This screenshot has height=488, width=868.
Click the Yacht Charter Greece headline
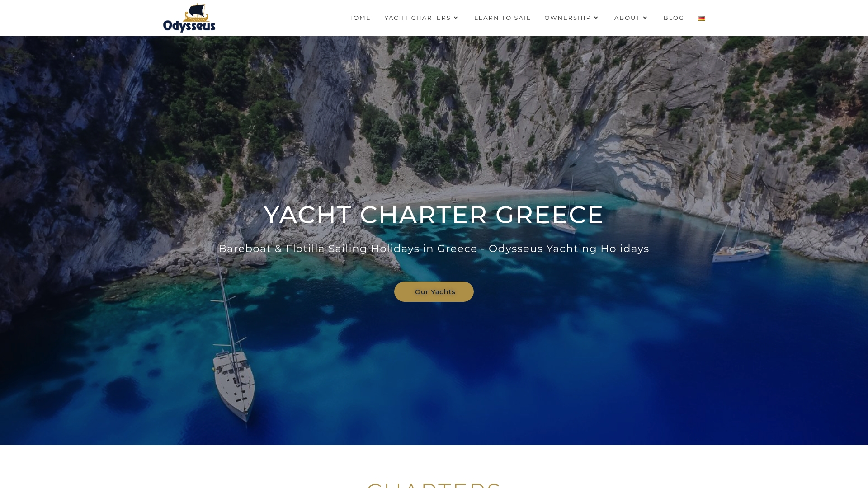pyautogui.click(x=434, y=215)
